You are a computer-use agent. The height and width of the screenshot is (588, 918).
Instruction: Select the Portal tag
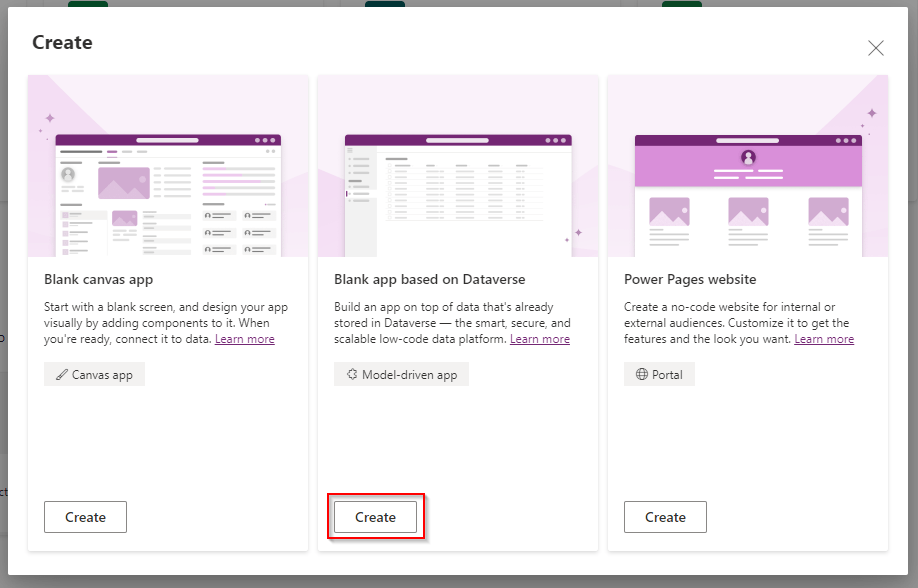659,374
